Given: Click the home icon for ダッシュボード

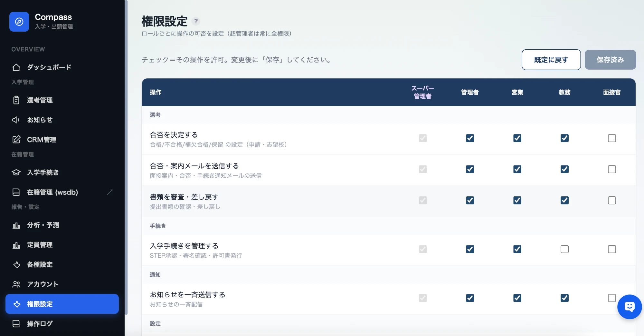Looking at the screenshot, I should click(16, 67).
